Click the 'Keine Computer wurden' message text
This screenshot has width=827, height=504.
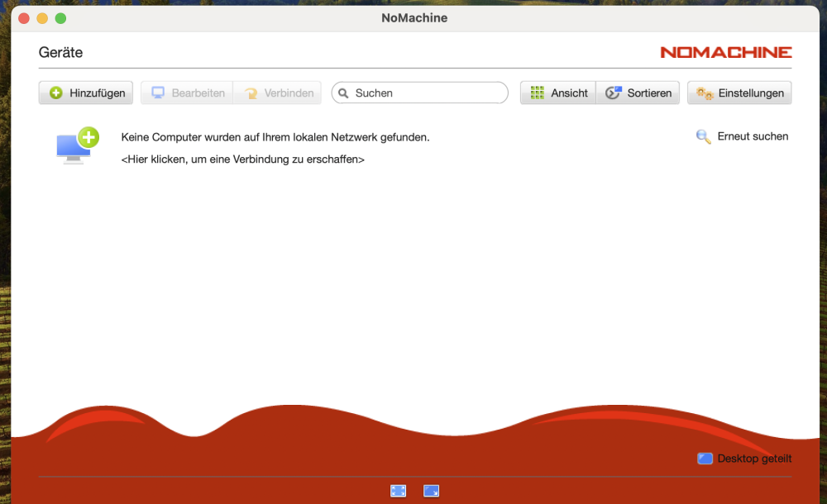tap(275, 137)
